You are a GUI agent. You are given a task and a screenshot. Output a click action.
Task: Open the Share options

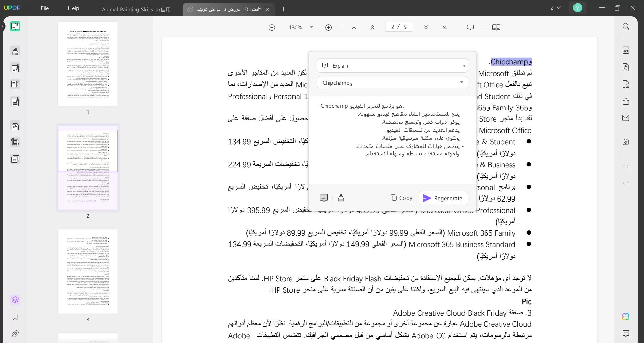(x=626, y=101)
